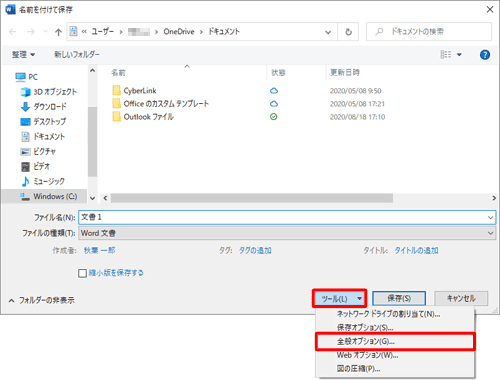Click タイトルの追加 link
The width and height of the screenshot is (500, 380).
coord(416,250)
